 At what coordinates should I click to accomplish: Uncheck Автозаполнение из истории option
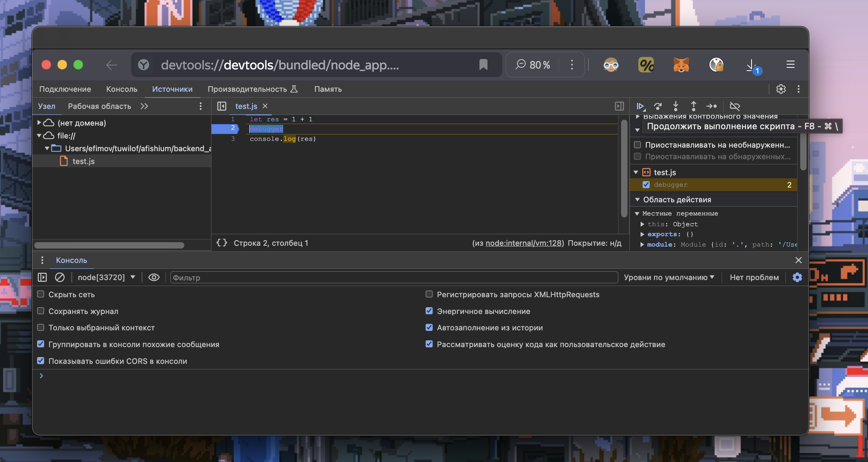tap(429, 327)
